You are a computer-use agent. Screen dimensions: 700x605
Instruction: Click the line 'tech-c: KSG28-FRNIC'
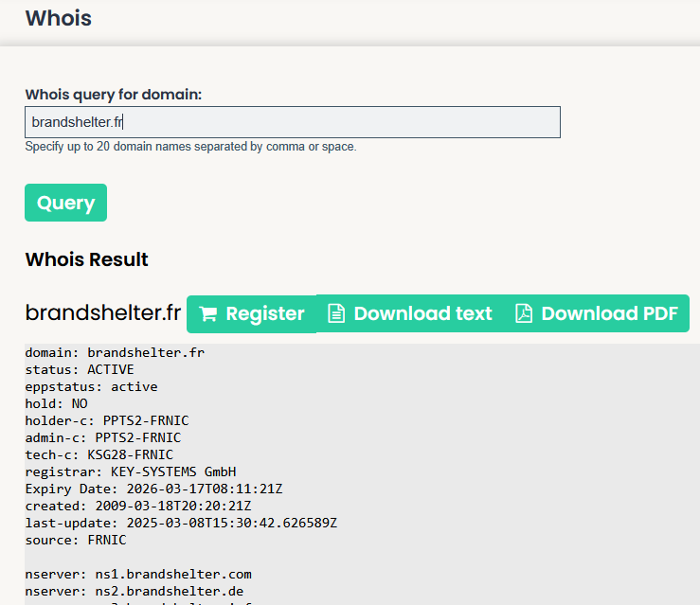point(99,454)
